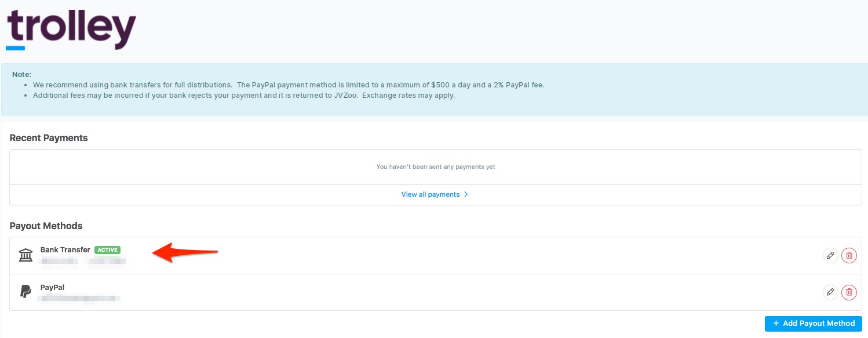Select the PayPal method label

[x=52, y=287]
